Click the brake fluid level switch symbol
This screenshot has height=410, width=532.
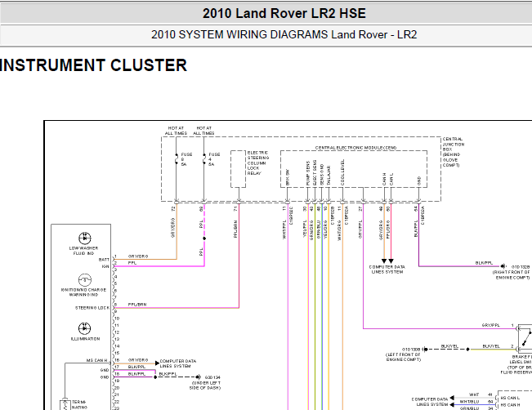tap(525, 339)
